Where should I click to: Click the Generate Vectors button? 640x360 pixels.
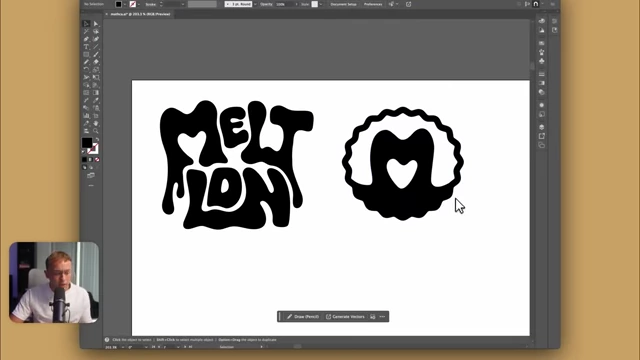(345, 317)
